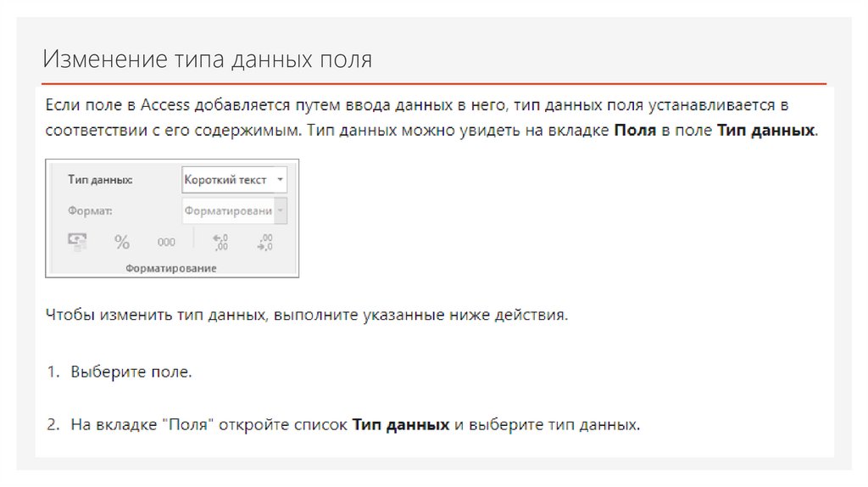Expand the greyed-out Формат dropdown arrow
Screen dimensions: 868x487
[281, 210]
